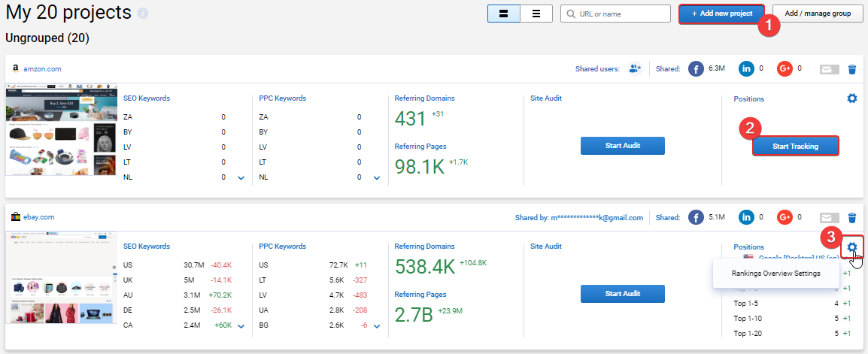Open PPC Keywords for ebay.com
This screenshot has height=354, width=868.
[282, 247]
